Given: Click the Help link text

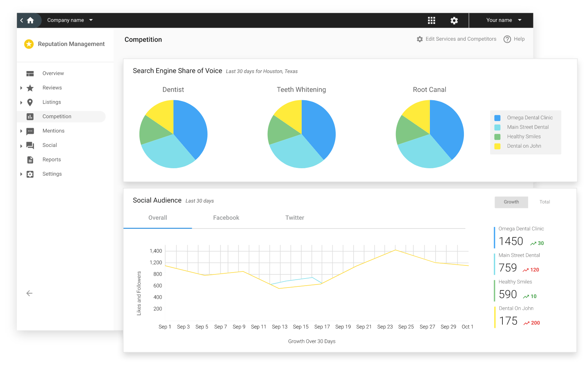Looking at the screenshot, I should pos(519,39).
